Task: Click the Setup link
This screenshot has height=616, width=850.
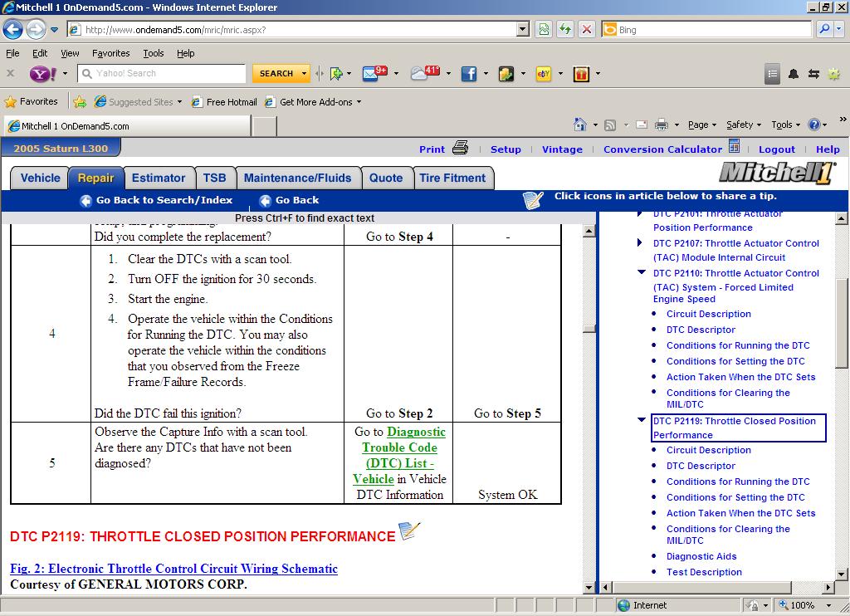Action: click(x=506, y=149)
